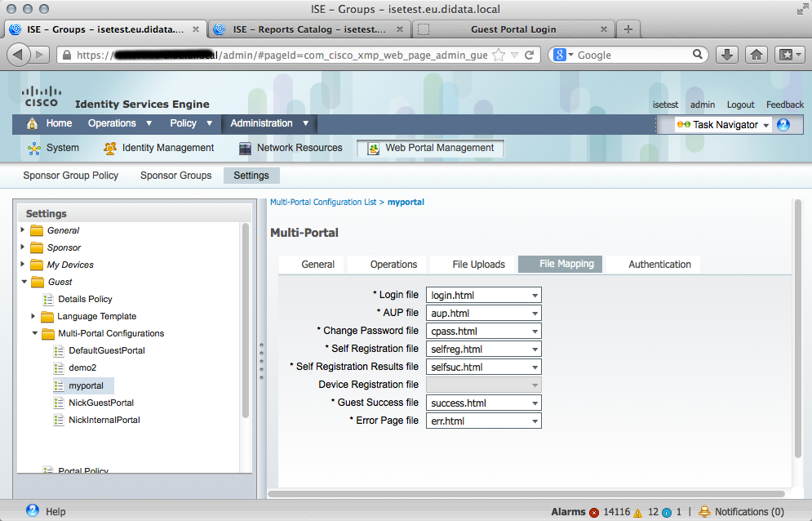Open the Task Navigator dropdown
This screenshot has width=812, height=521.
pyautogui.click(x=765, y=126)
